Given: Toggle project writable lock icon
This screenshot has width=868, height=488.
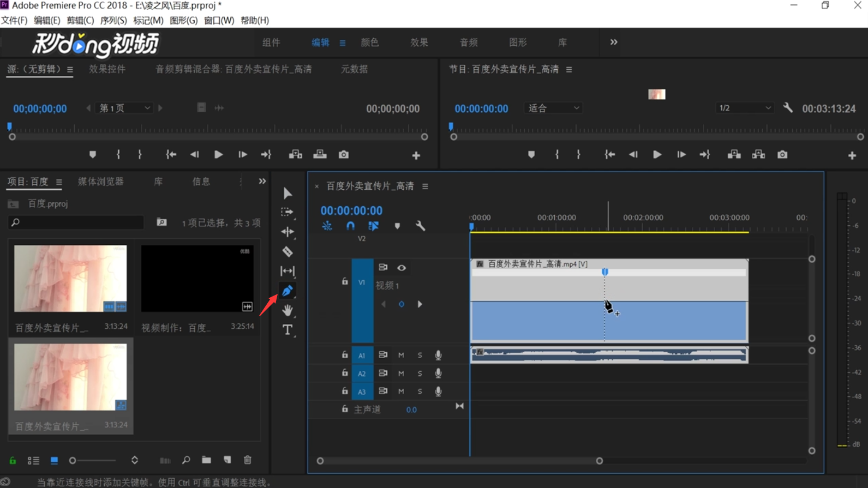Looking at the screenshot, I should point(13,460).
